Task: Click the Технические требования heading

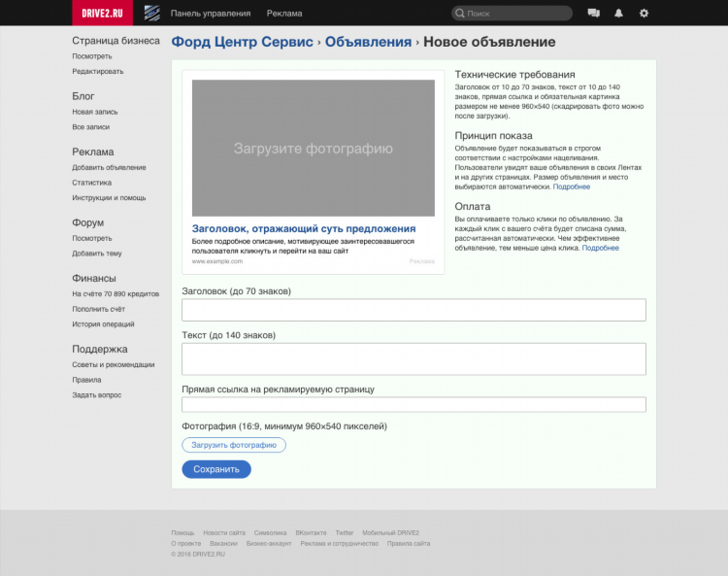Action: tap(514, 75)
